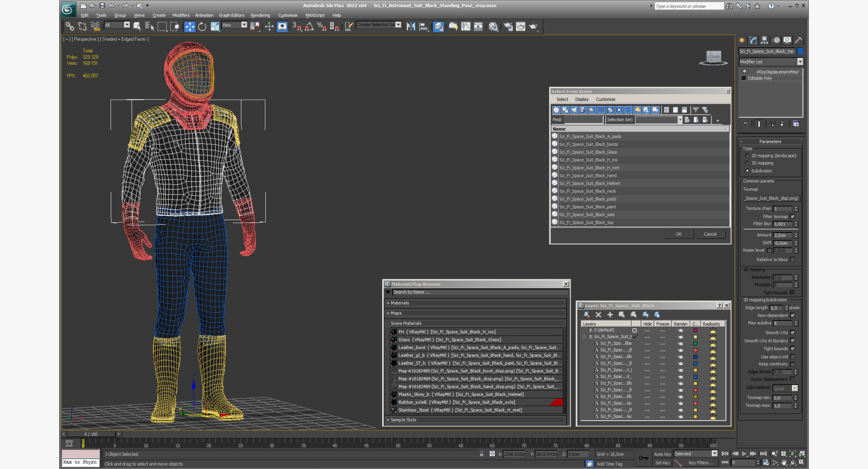The width and height of the screenshot is (868, 469).
Task: Open the Material Editor icon
Action: point(493,26)
